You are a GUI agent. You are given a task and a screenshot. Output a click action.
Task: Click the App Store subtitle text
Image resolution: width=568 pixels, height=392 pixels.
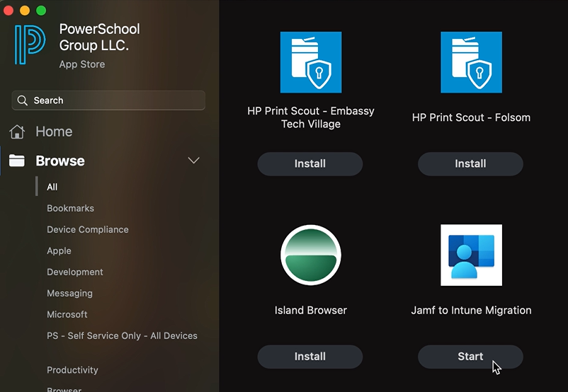(x=82, y=64)
